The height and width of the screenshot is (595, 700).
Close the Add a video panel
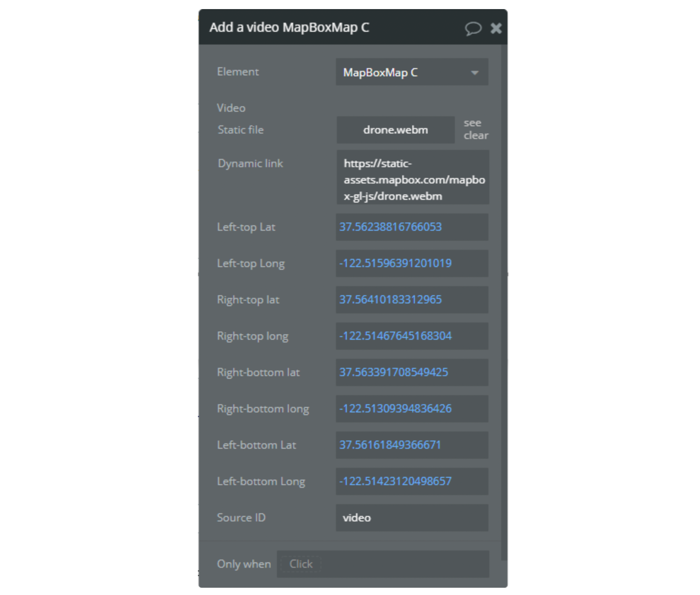[x=496, y=29]
